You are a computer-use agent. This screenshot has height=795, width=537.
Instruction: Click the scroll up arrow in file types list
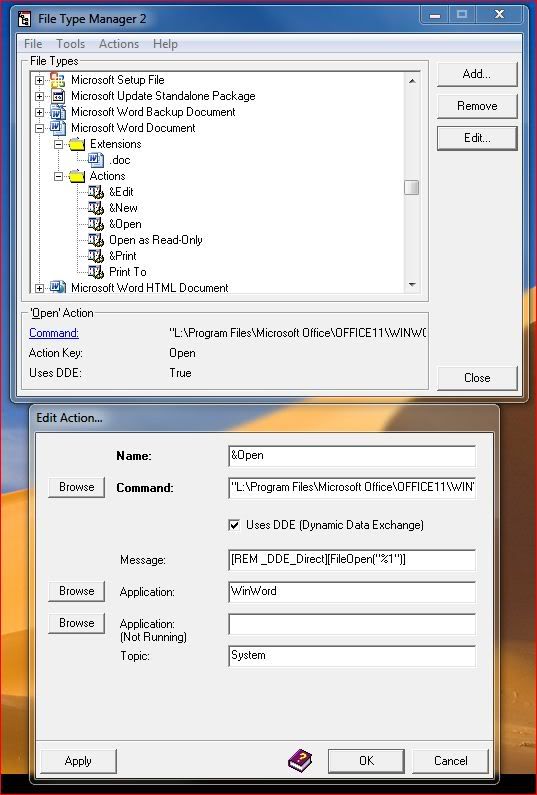click(412, 81)
